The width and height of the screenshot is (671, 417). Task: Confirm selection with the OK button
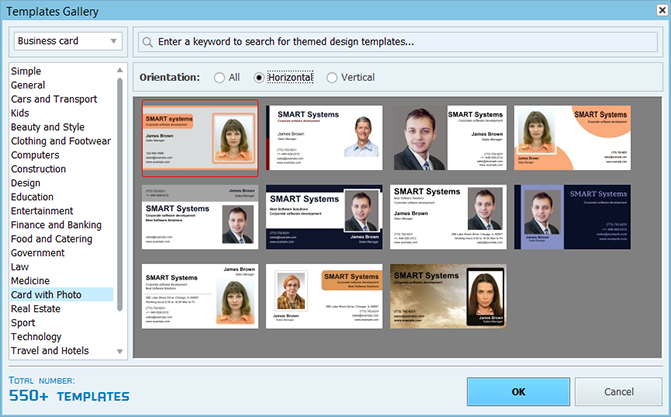[518, 392]
